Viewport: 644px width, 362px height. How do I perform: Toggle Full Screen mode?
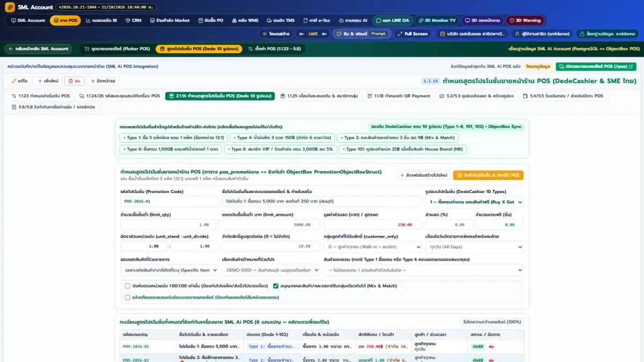[x=412, y=34]
